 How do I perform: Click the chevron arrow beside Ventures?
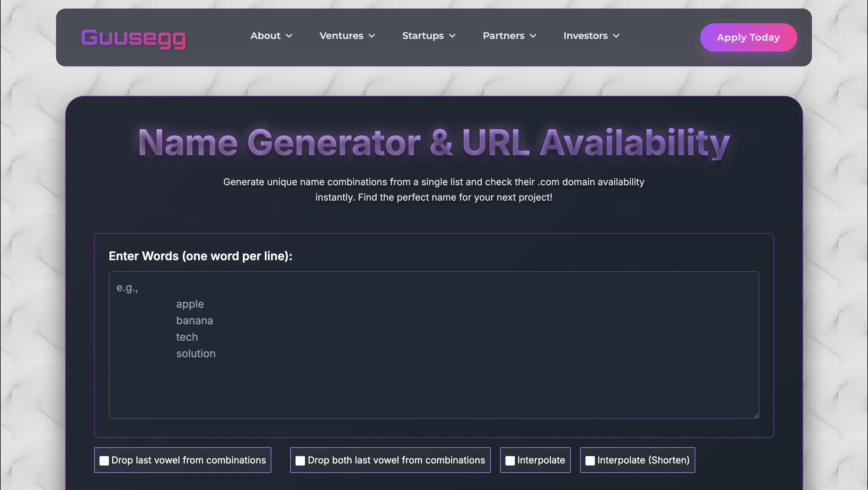point(372,36)
